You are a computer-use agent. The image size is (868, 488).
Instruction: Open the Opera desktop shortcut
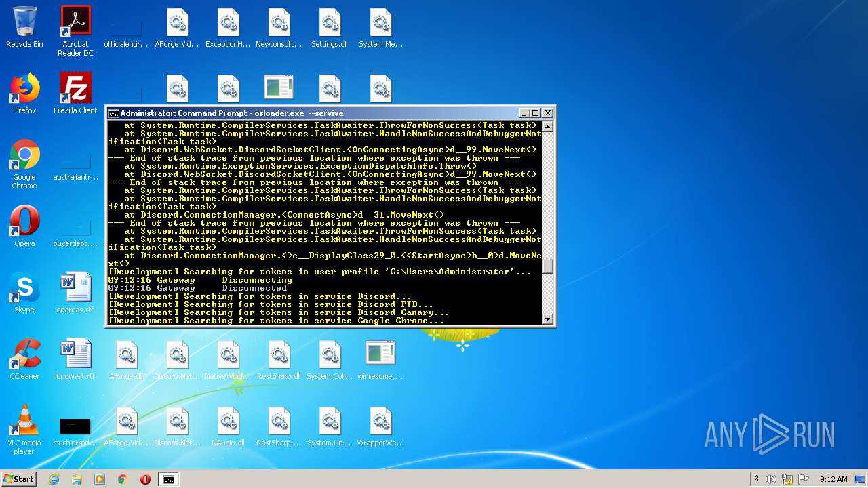(x=24, y=227)
